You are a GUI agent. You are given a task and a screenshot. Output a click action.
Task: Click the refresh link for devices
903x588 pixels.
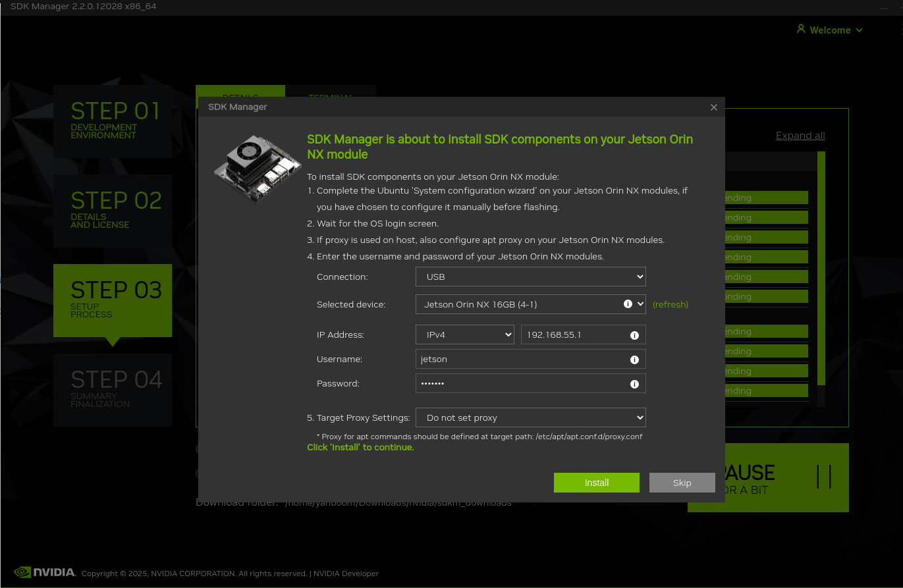click(670, 304)
